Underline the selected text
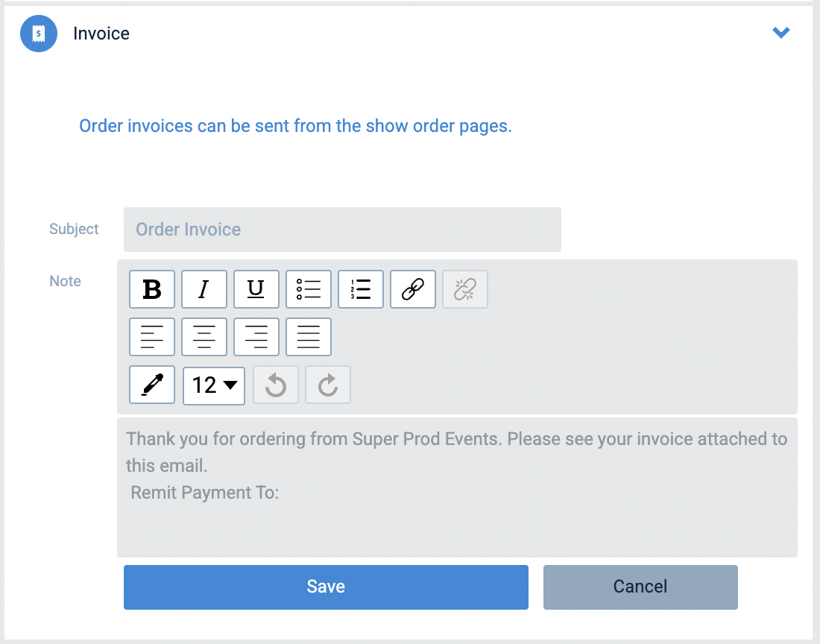 (256, 289)
